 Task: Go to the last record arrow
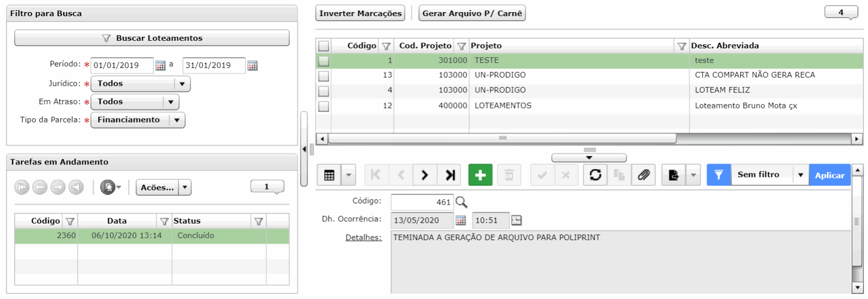[x=450, y=175]
